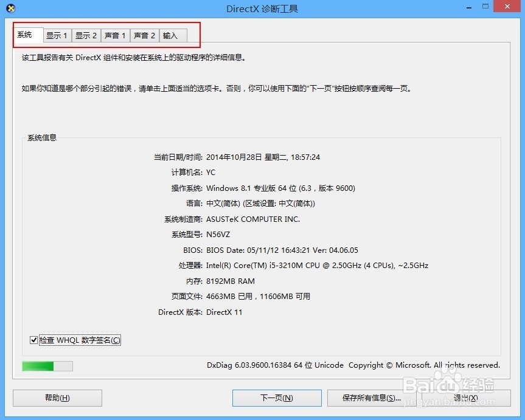Click the 8192MB RAM value
This screenshot has height=420, width=525.
coord(231,281)
